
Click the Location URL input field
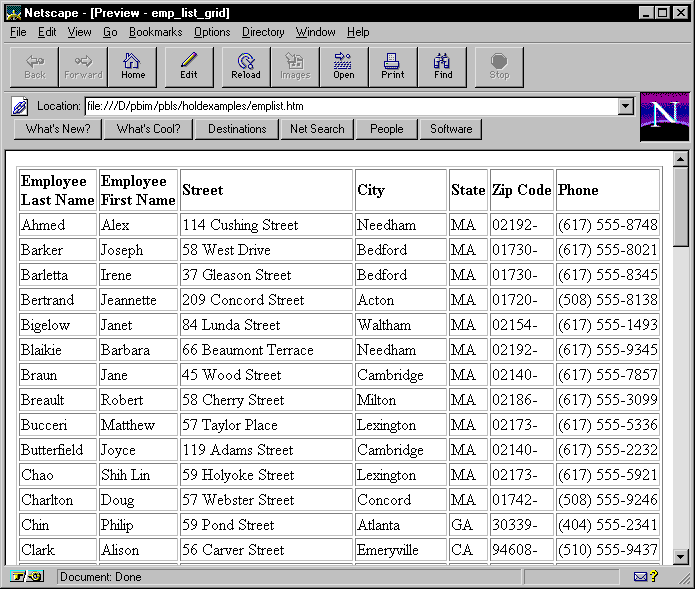tap(351, 106)
